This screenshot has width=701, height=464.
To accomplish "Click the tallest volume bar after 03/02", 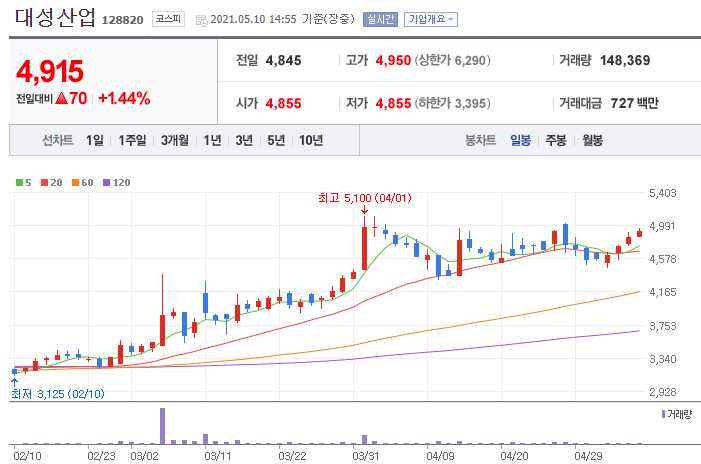I will coord(162,426).
